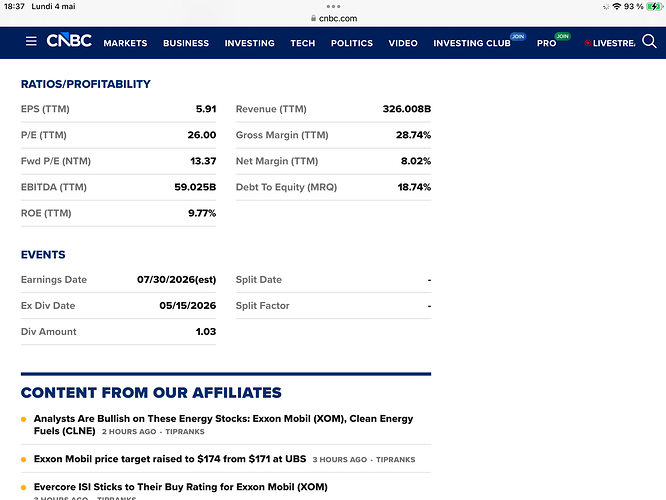Screen dimensions: 666x500
Task: Open the UBS price target raised article
Action: pyautogui.click(x=170, y=459)
